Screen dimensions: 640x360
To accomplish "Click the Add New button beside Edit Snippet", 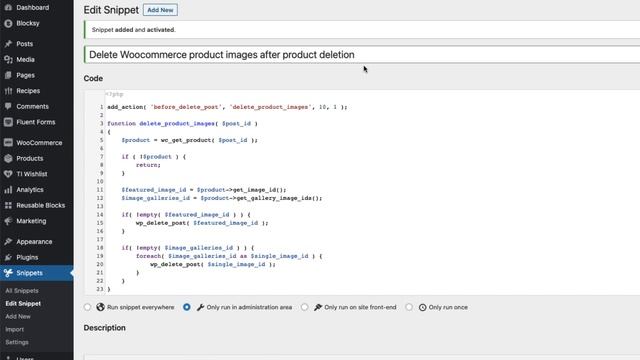I will click(160, 10).
